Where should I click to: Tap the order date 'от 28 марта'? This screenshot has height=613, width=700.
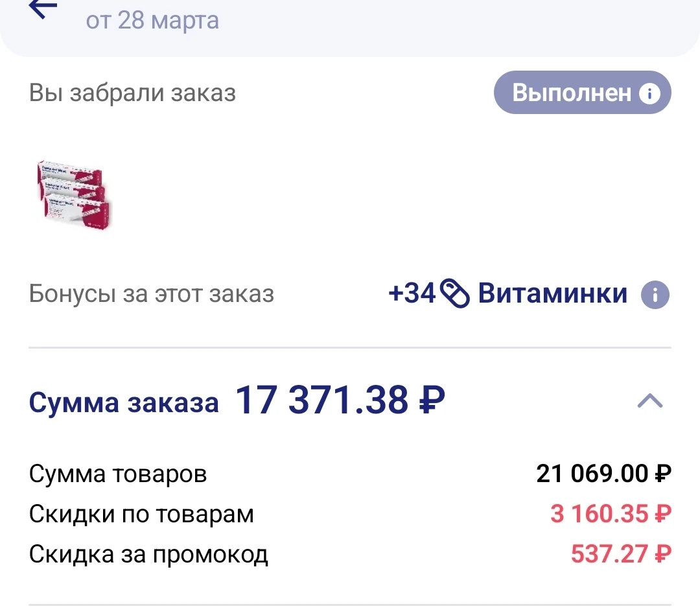click(152, 21)
